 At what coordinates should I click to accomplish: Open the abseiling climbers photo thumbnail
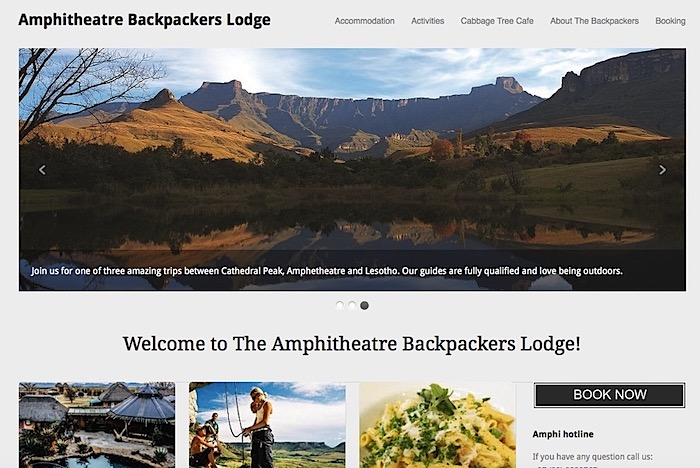(267, 425)
